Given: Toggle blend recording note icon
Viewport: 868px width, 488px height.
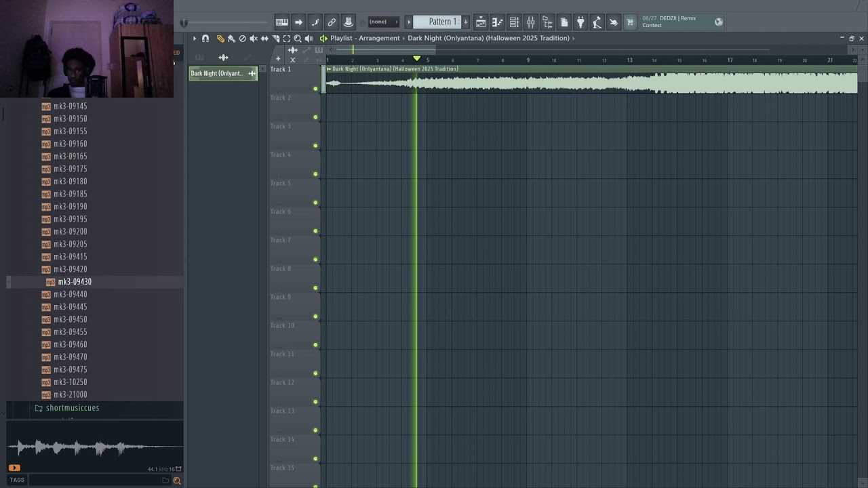Looking at the screenshot, I should click(315, 22).
